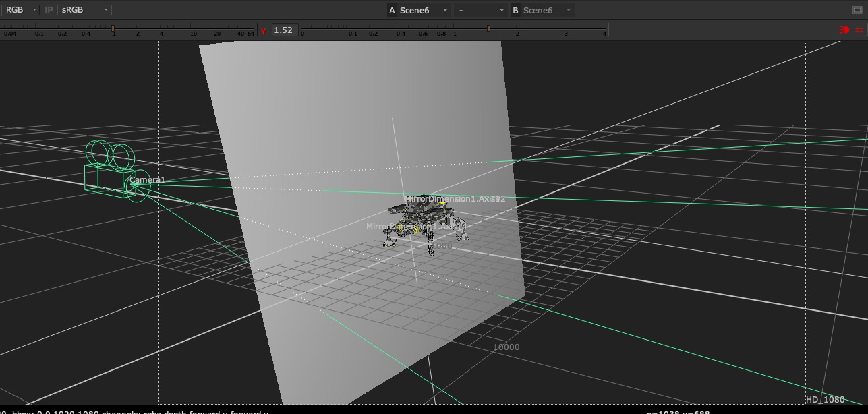Toggle the red grid display icon

859,30
